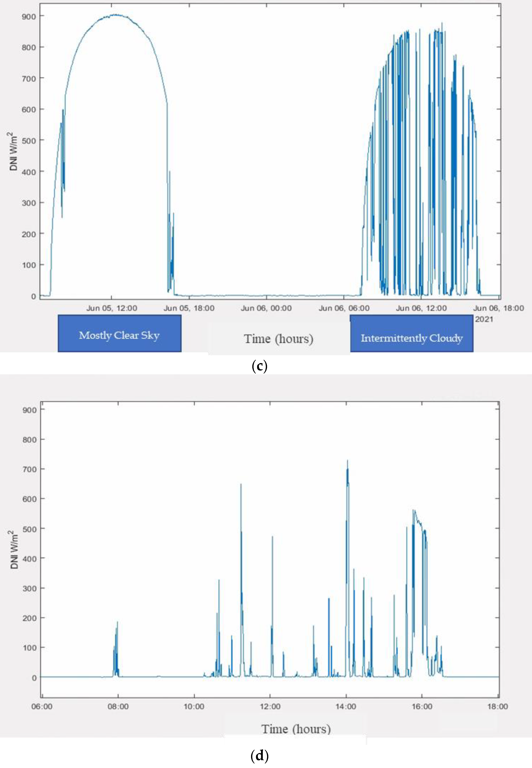Click the 08:00 tick label on the lower chart
The image size is (532, 768).
[x=118, y=707]
